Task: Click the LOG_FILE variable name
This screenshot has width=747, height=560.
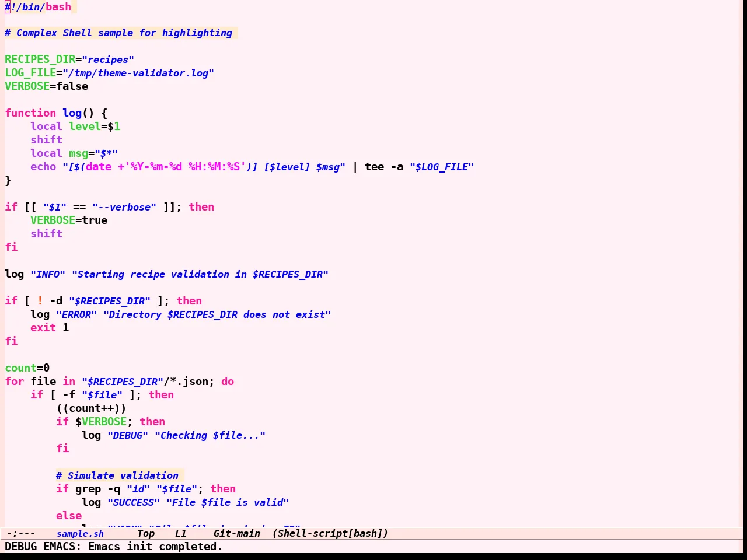Action: (x=30, y=73)
